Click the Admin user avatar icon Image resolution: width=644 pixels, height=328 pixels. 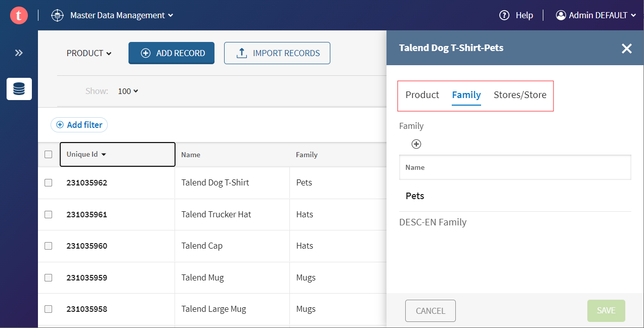561,15
